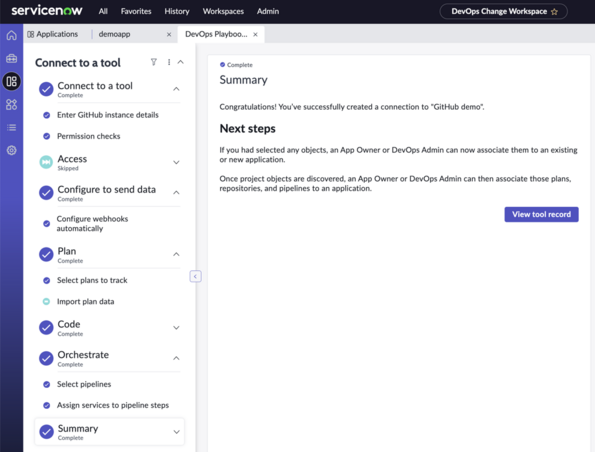
Task: Open the Home icon in left sidebar
Action: click(x=11, y=35)
